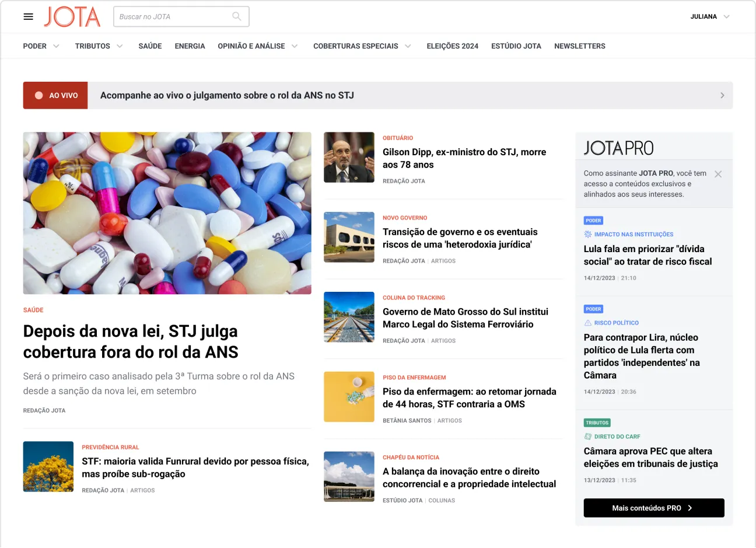The height and width of the screenshot is (548, 756).
Task: Click the Obituário tag
Action: 398,138
